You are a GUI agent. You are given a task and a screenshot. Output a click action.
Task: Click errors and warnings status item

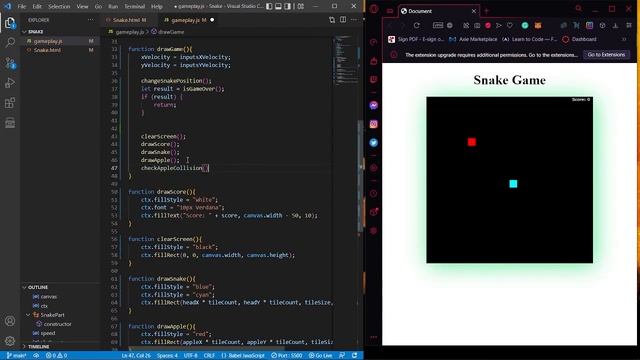pyautogui.click(x=56, y=356)
